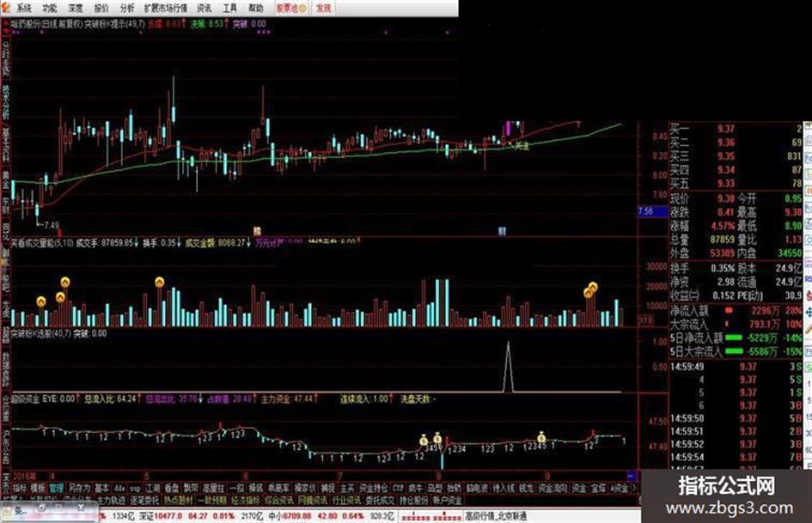Open the 资讯 menu

[205, 8]
